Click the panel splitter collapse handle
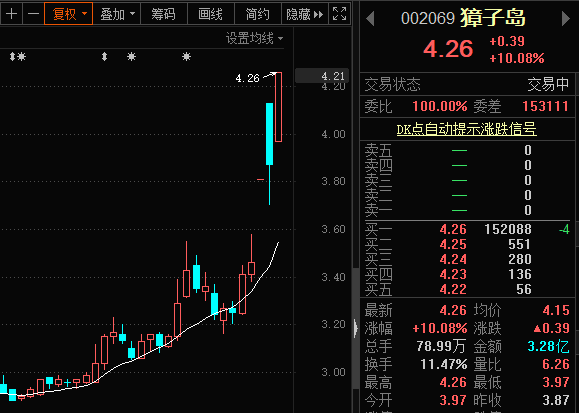Viewport: 579px width, 413px height. (355, 328)
